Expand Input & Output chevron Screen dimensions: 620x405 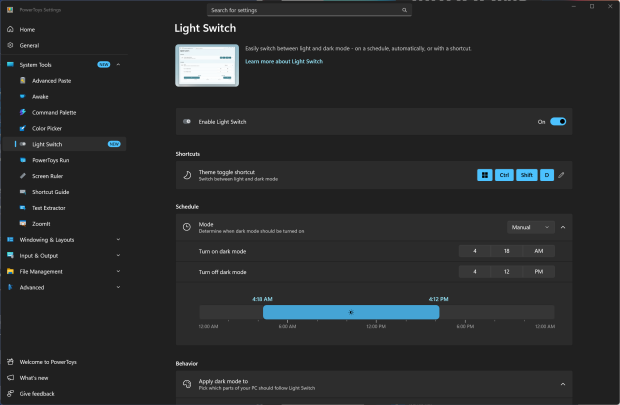point(118,255)
